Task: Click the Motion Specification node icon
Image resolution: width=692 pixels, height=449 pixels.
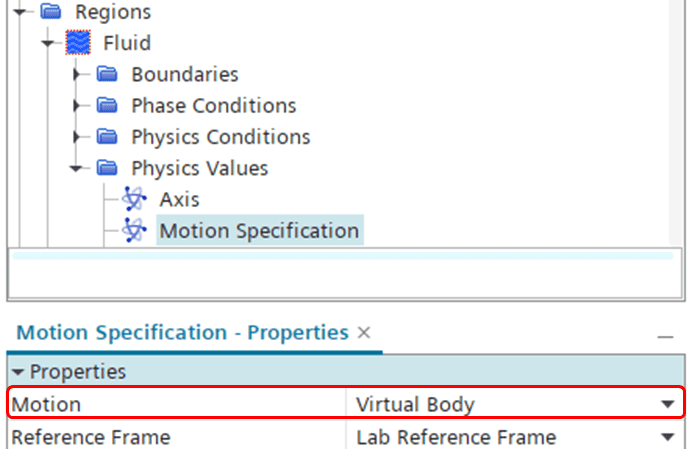Action: [133, 231]
